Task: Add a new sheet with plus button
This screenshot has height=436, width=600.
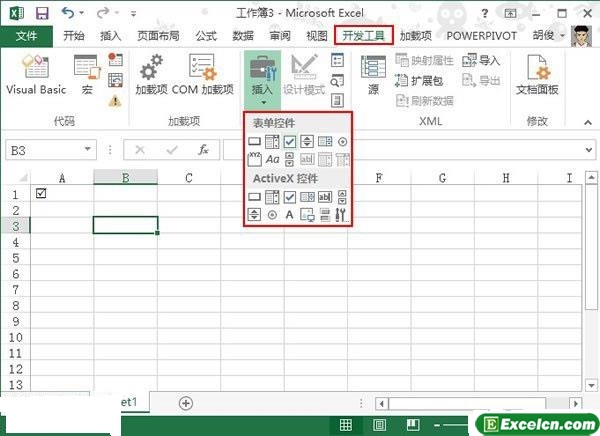Action: (186, 403)
